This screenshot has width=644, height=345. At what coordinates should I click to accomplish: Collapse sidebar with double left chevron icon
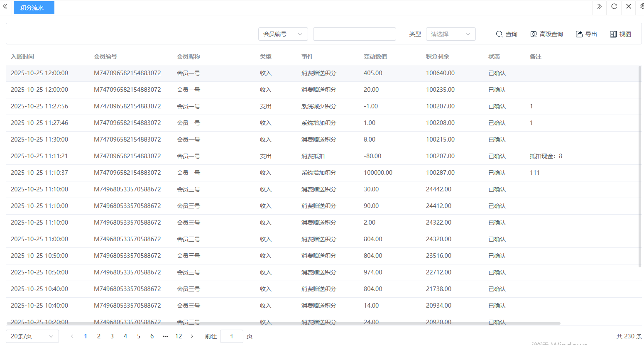5,7
